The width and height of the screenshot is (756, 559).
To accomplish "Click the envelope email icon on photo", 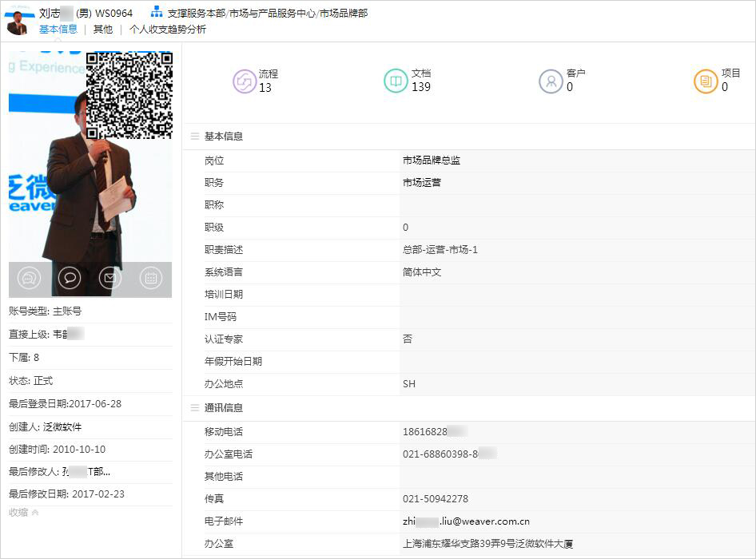I will tap(110, 278).
